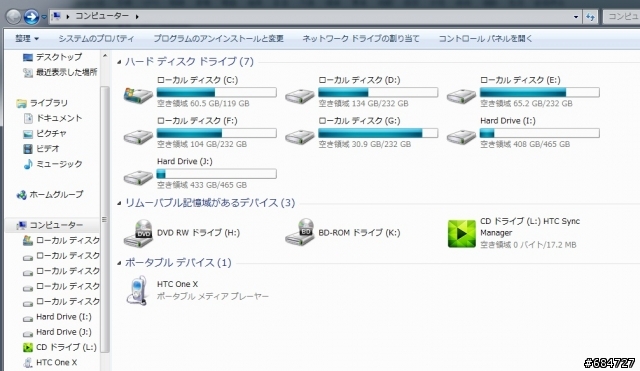
Task: Click the computer icon in address bar
Action: tap(57, 16)
